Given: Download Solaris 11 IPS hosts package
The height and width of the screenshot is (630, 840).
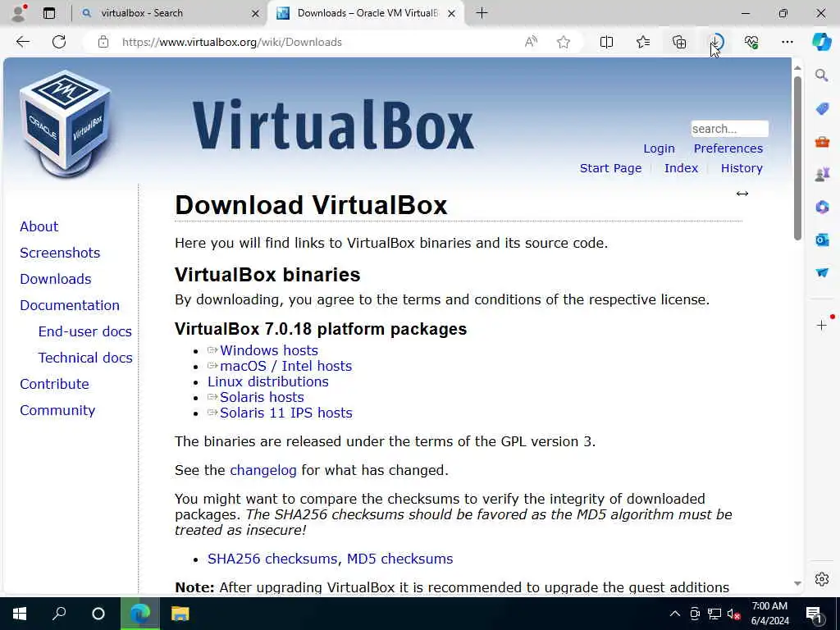Looking at the screenshot, I should (x=286, y=413).
